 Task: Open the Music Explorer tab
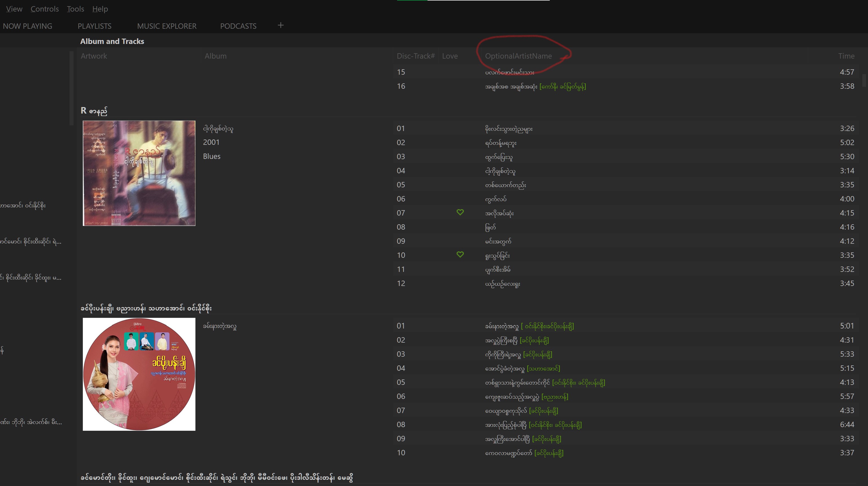[166, 26]
